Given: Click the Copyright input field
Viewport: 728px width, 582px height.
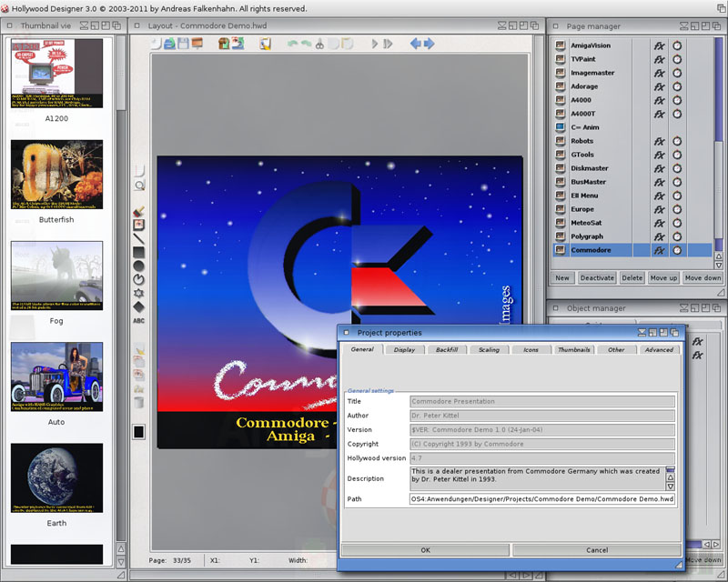Looking at the screenshot, I should 542,444.
